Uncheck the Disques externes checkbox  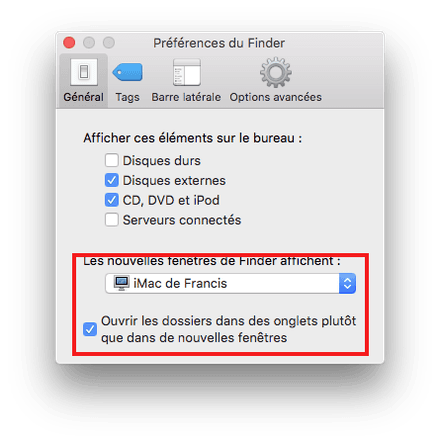point(112,180)
